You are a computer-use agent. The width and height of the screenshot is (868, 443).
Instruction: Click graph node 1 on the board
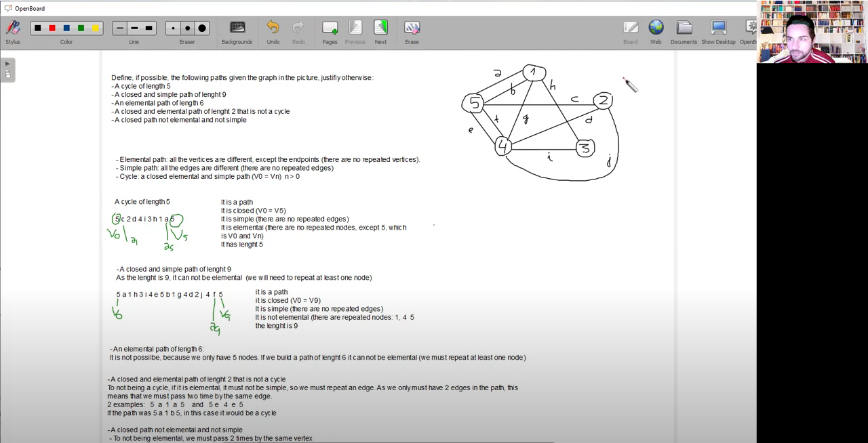point(534,72)
